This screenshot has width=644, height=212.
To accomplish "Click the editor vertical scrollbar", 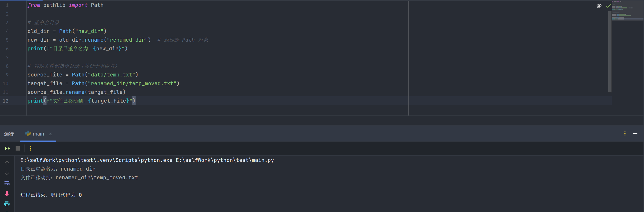I will (x=610, y=51).
